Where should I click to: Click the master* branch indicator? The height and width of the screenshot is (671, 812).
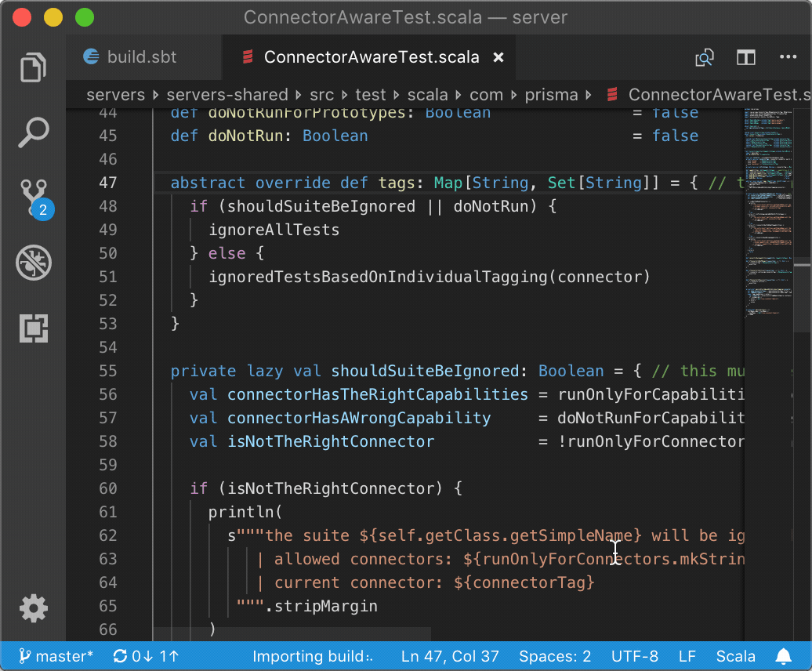(56, 656)
